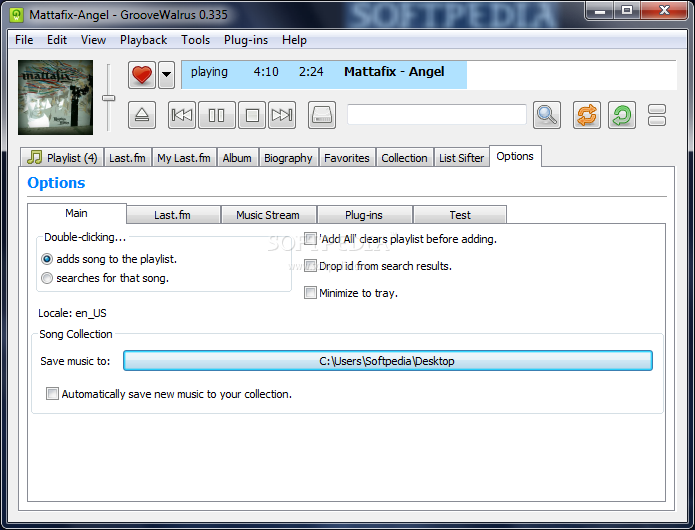Image resolution: width=695 pixels, height=530 pixels.
Task: Click the magnifying glass search button
Action: 547,115
